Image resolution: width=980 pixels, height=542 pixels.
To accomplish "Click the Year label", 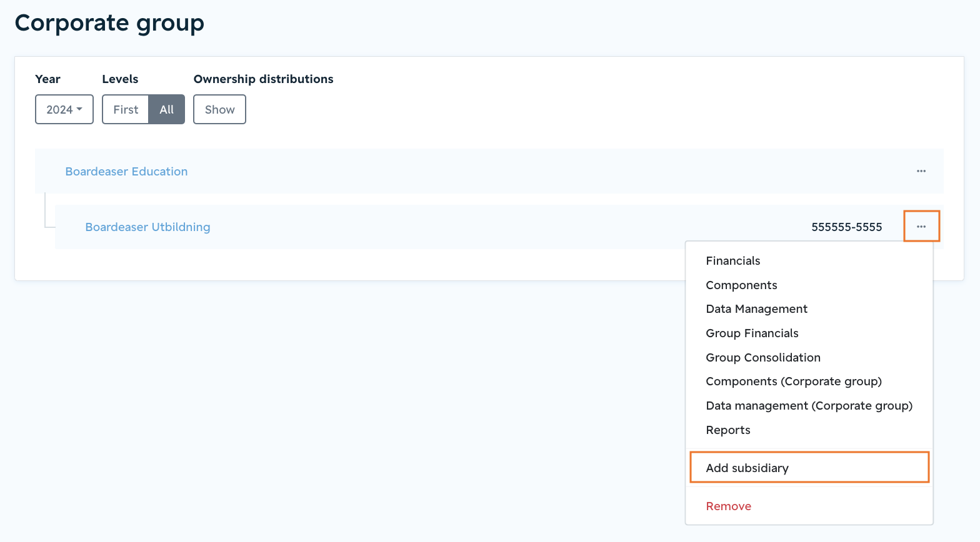I will tap(47, 79).
